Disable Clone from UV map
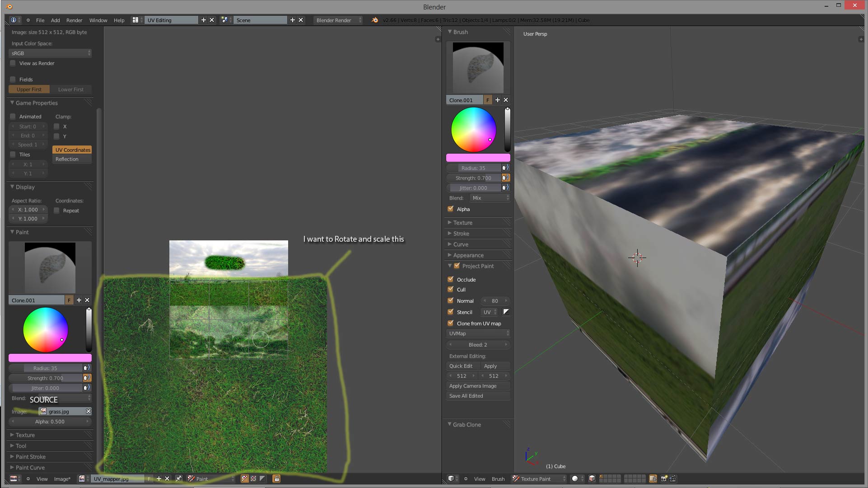Image resolution: width=868 pixels, height=488 pixels. [451, 323]
